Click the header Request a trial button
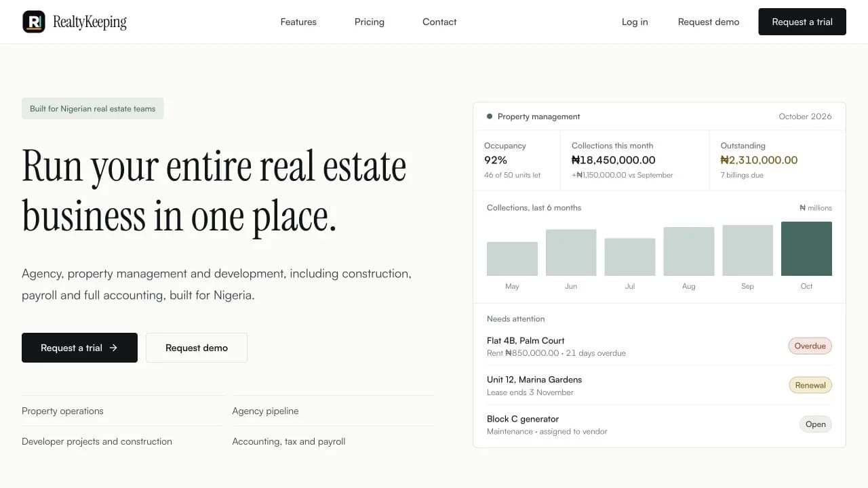Image resolution: width=868 pixels, height=488 pixels. click(x=802, y=22)
